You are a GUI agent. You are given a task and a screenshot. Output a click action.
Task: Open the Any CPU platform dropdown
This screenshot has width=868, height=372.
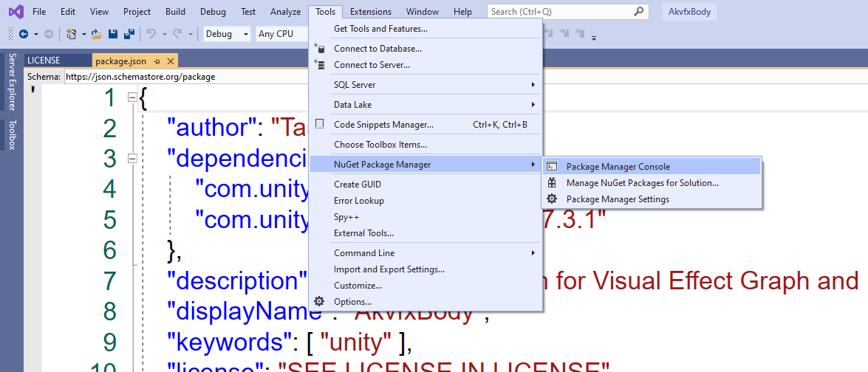281,34
